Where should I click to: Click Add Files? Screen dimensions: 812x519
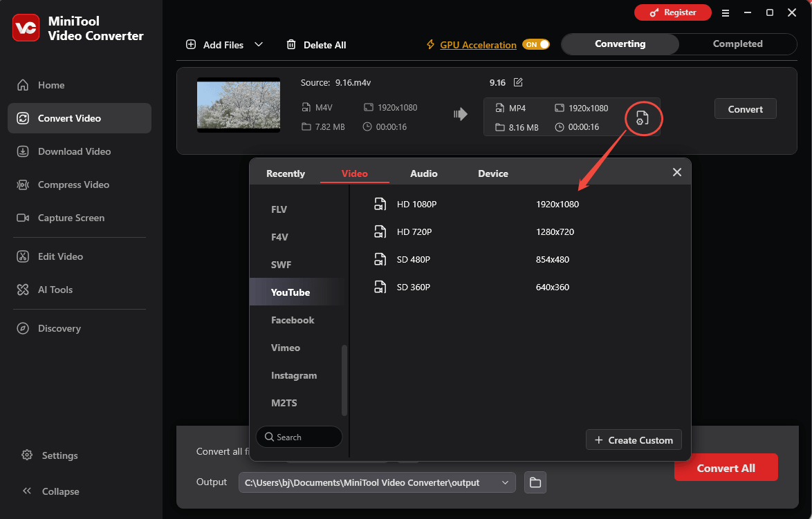coord(214,45)
